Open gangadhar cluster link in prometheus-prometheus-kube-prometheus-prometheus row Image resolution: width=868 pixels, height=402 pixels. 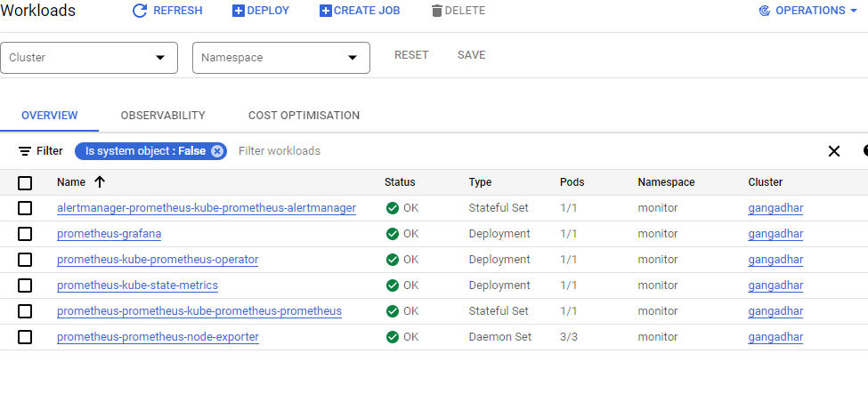click(x=775, y=311)
